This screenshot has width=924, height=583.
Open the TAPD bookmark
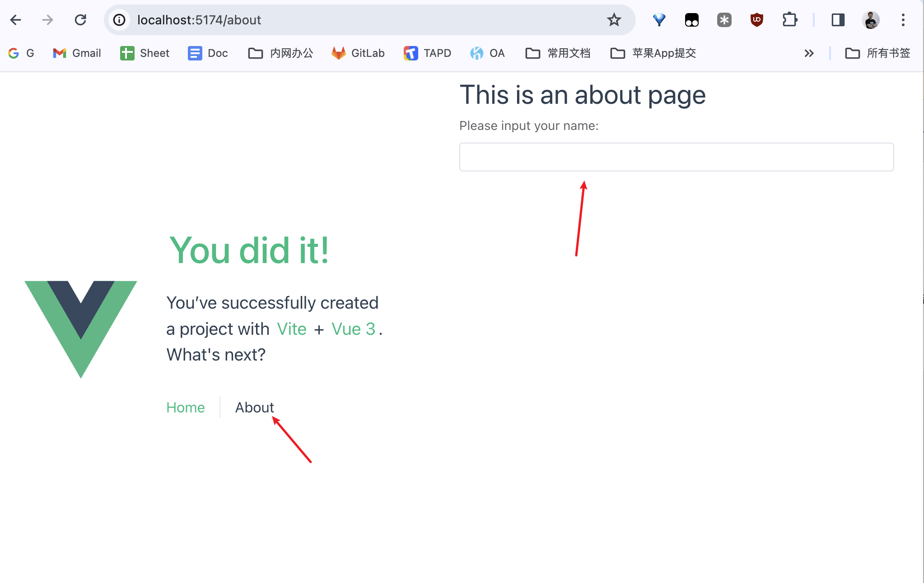point(427,53)
